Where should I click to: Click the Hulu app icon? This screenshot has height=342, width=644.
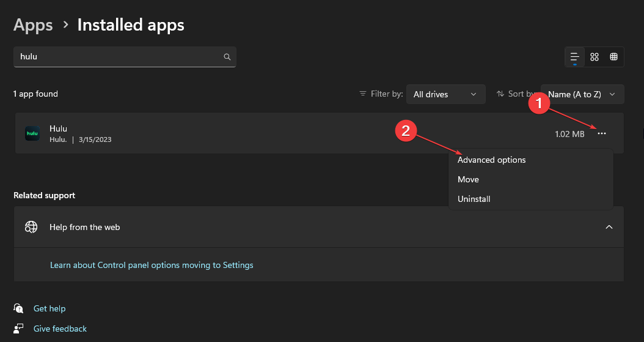tap(32, 133)
